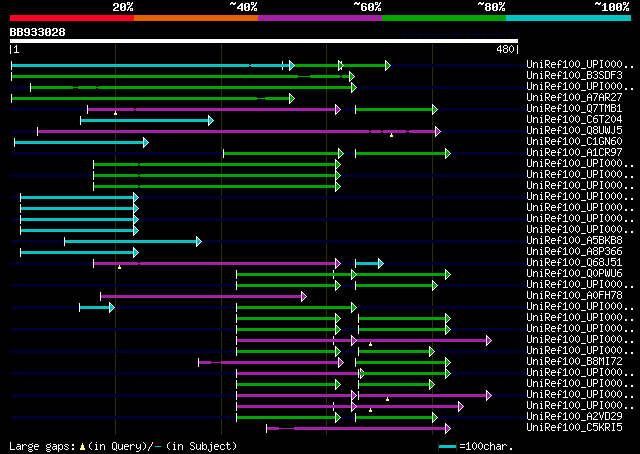Open the UniRef100_C1GN60 hit label
Screen dimensions: 640x454
tap(574, 142)
